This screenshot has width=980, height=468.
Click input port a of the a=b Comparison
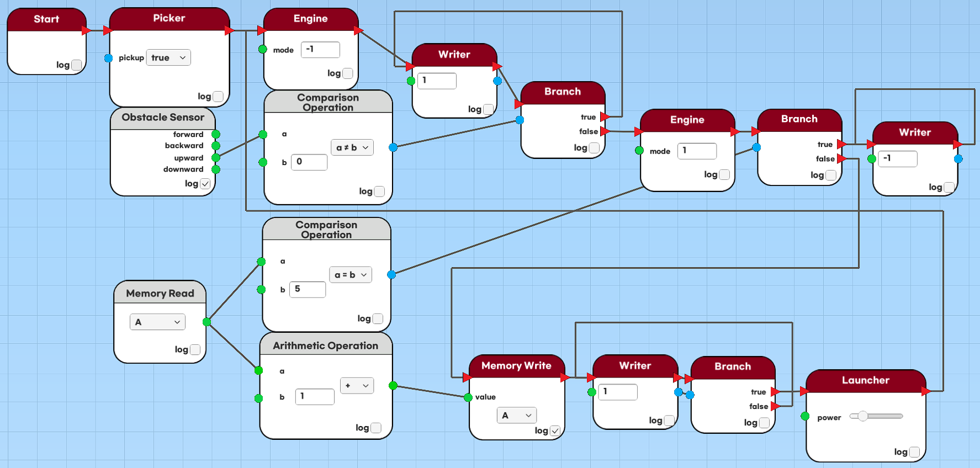coord(261,262)
